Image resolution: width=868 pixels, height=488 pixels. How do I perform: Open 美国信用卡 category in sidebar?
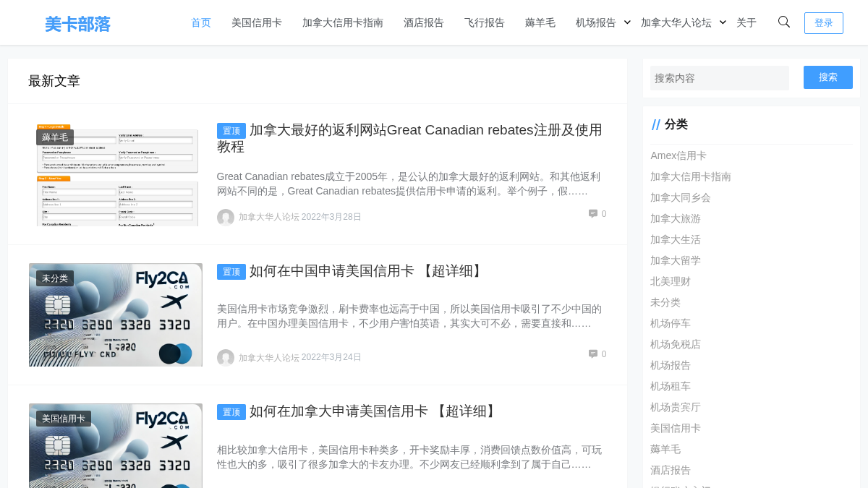(676, 428)
